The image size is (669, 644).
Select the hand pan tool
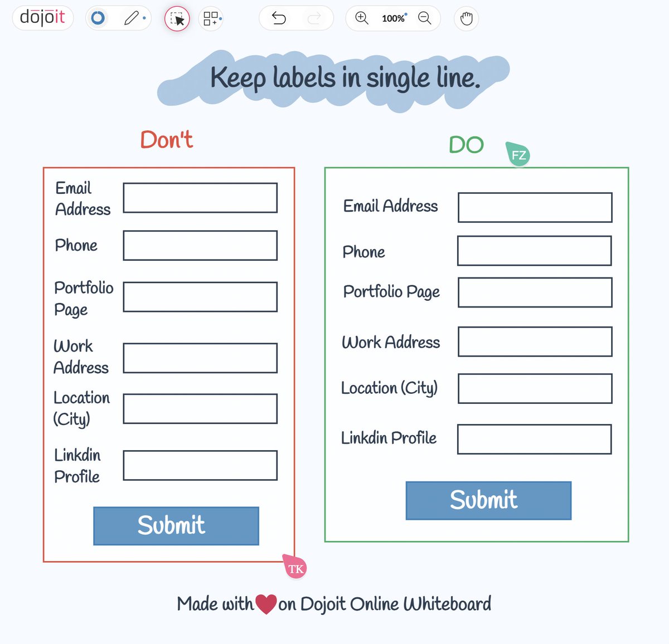(x=467, y=19)
